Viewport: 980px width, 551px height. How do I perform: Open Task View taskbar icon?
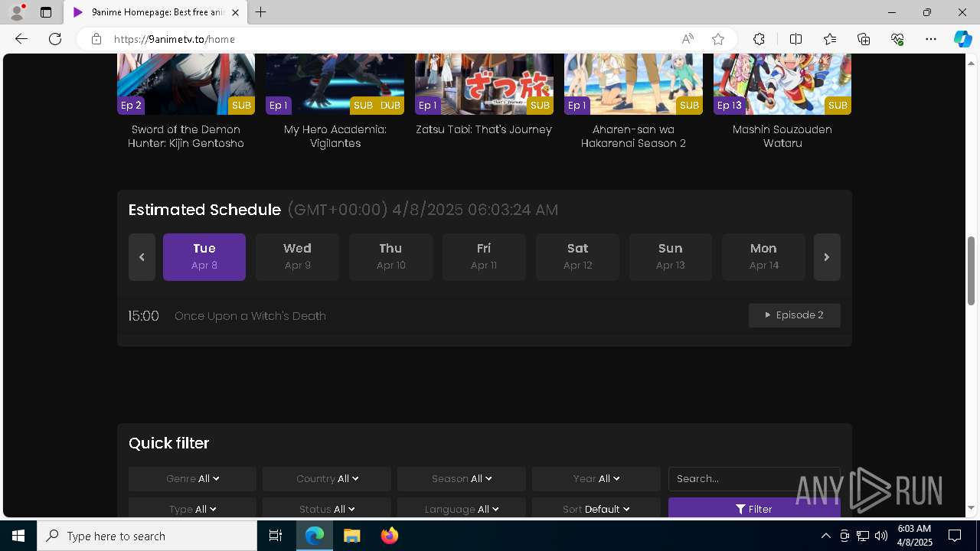pos(276,536)
